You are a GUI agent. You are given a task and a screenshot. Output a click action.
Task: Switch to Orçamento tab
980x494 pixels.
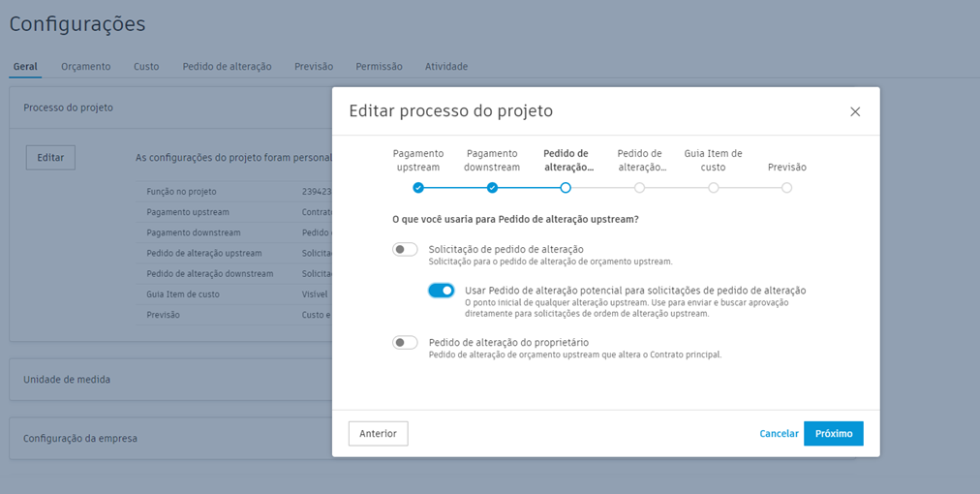tap(85, 66)
